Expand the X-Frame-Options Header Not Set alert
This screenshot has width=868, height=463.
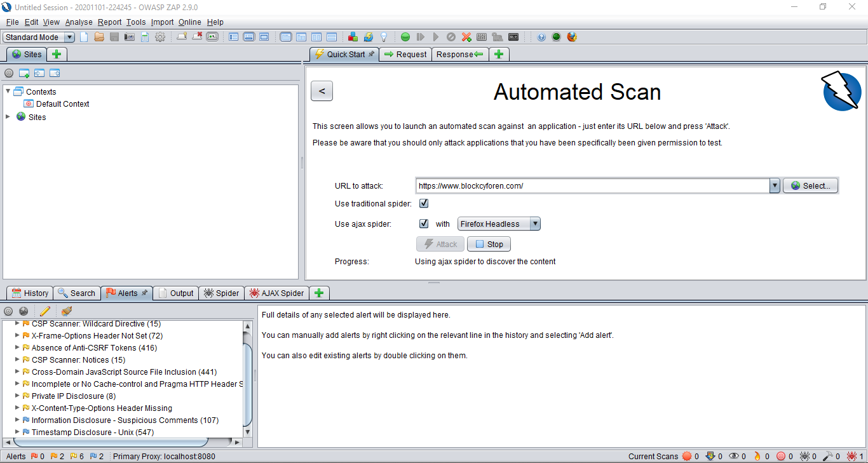(x=18, y=335)
